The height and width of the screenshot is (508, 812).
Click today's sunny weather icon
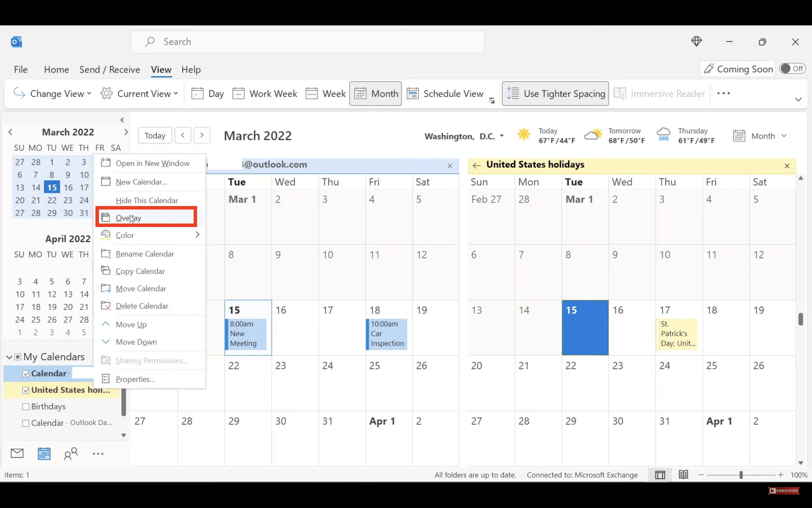coord(524,134)
